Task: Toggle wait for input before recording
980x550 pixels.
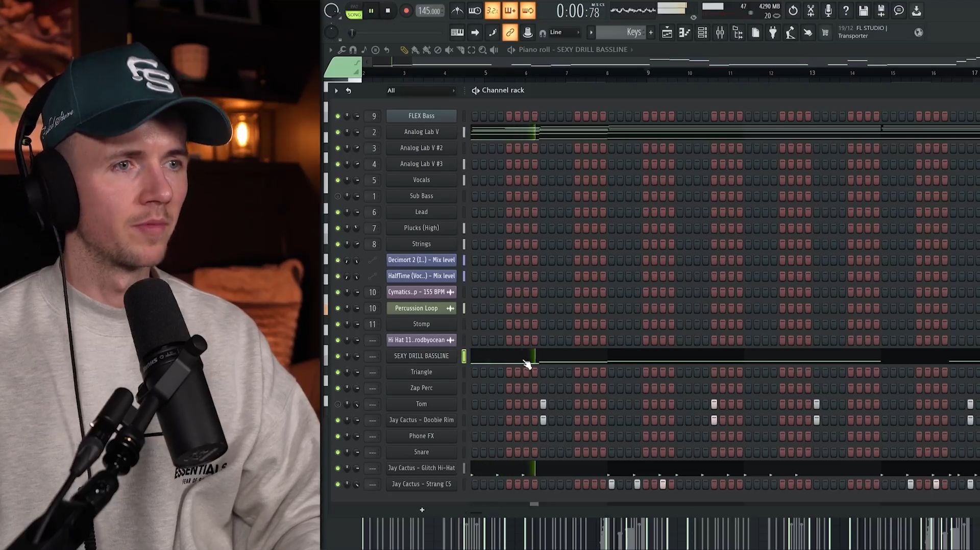Action: pyautogui.click(x=475, y=11)
